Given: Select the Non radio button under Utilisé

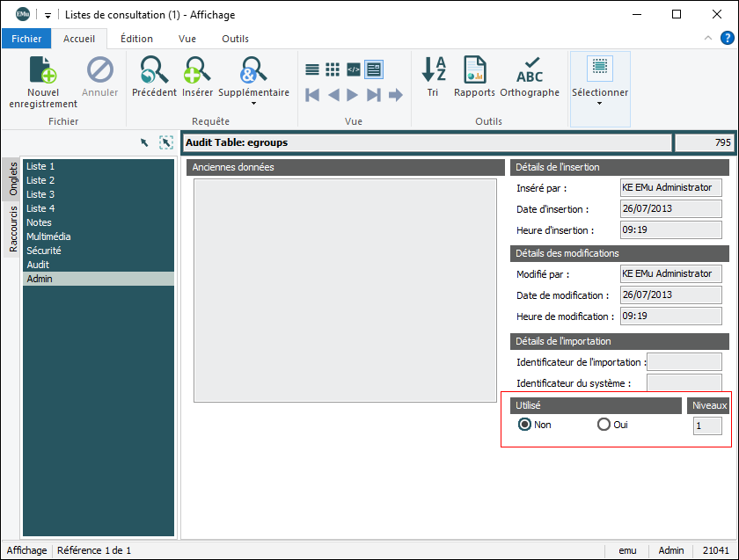Looking at the screenshot, I should tap(525, 425).
